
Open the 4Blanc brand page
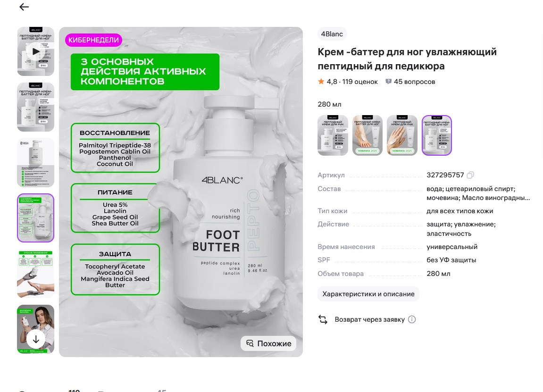point(332,34)
